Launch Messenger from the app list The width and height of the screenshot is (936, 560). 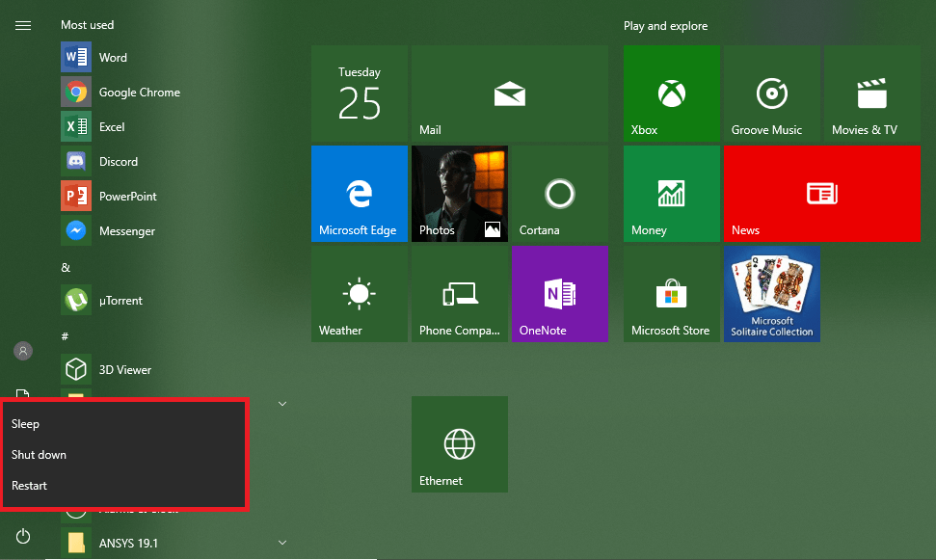click(x=174, y=230)
